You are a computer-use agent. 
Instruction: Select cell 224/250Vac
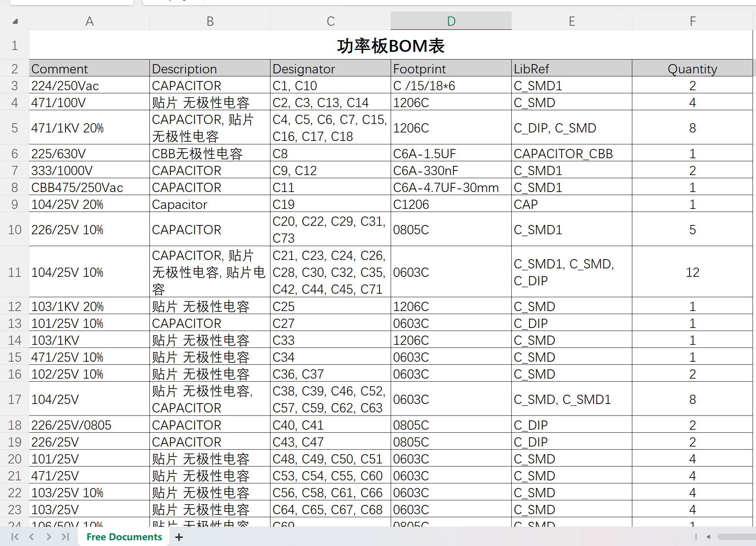(89, 85)
